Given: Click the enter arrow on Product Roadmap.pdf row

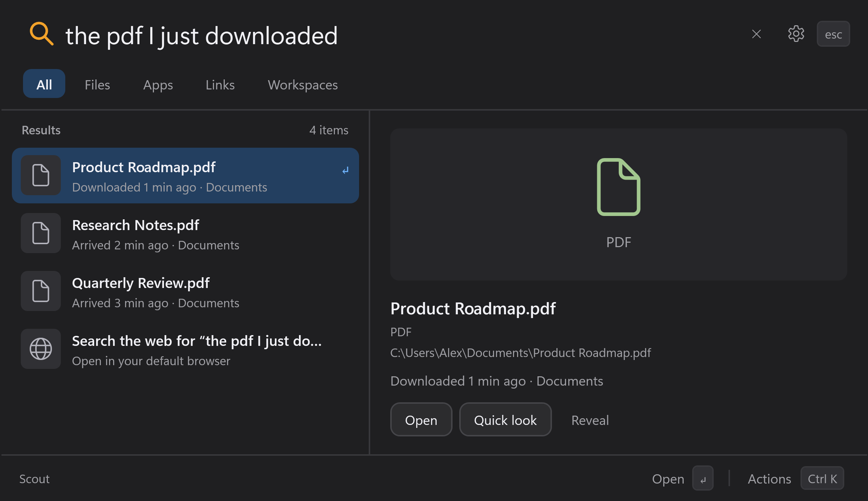Looking at the screenshot, I should [x=345, y=170].
